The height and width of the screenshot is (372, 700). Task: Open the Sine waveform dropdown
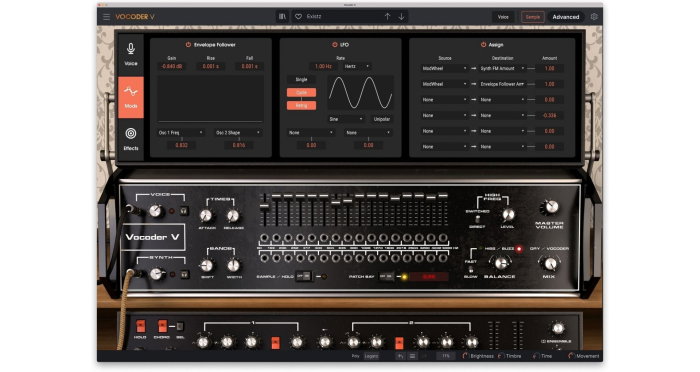point(346,119)
